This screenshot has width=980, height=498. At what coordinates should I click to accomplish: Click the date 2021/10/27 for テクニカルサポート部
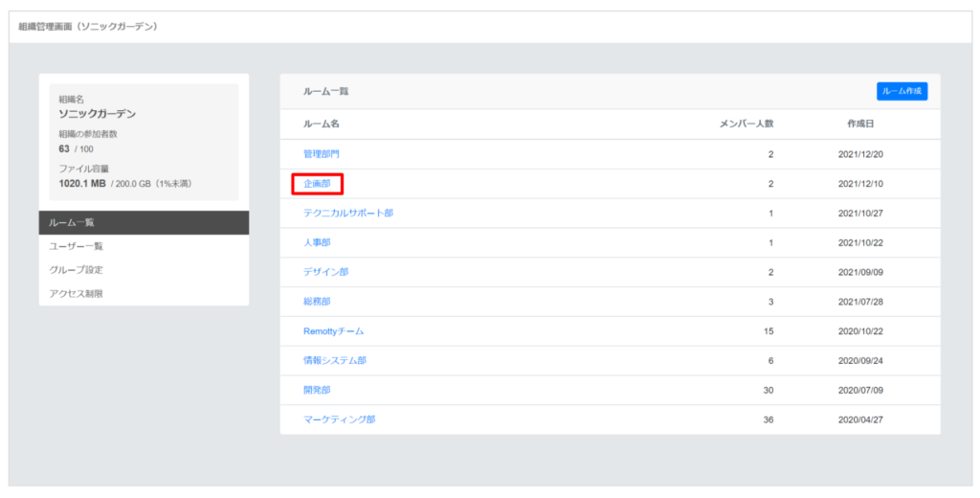[x=860, y=214]
